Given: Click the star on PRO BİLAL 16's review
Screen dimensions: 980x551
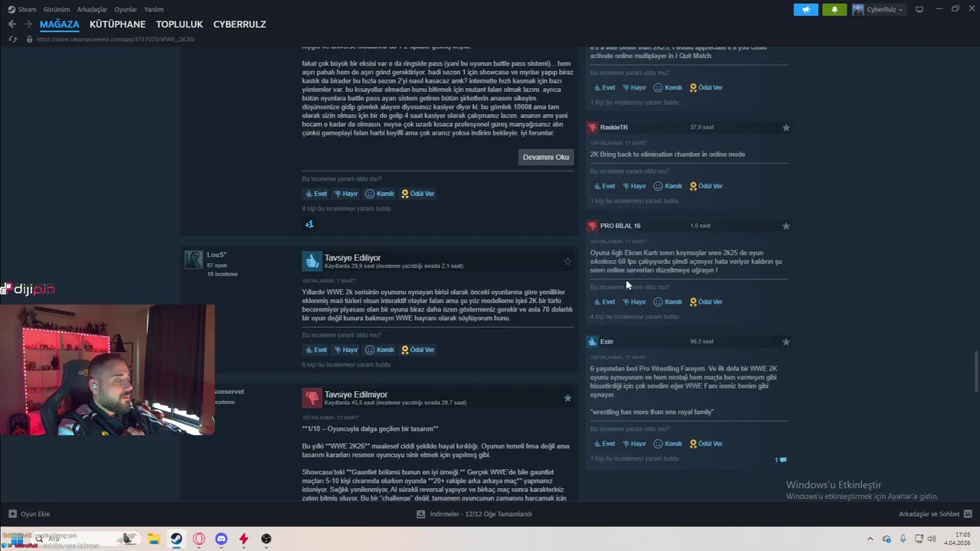Looking at the screenshot, I should tap(786, 226).
